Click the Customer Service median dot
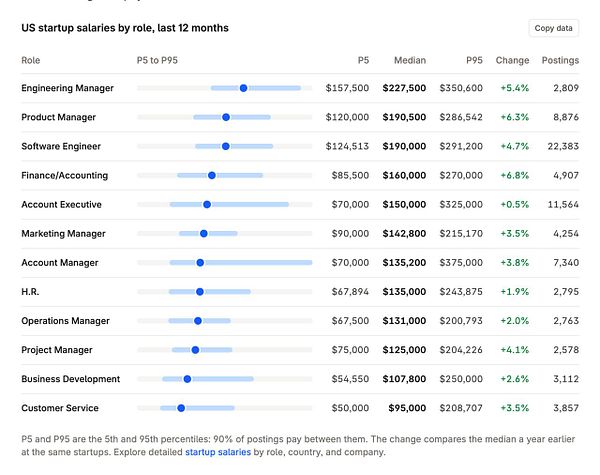 coord(181,408)
